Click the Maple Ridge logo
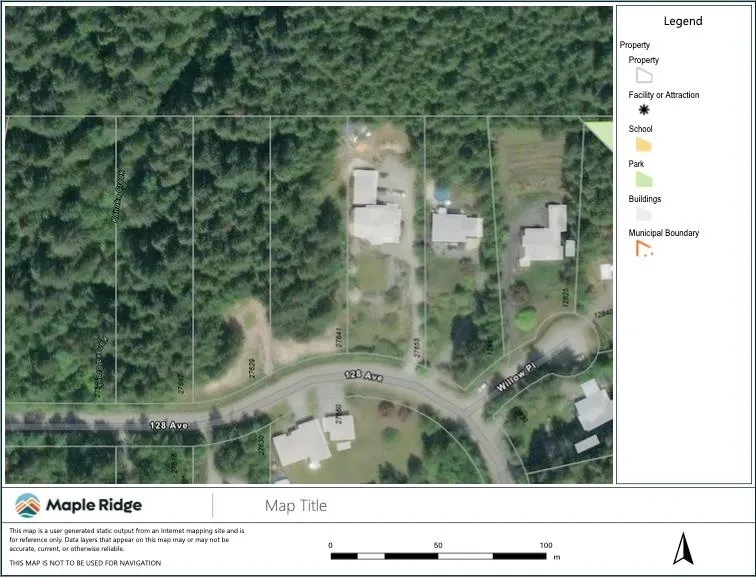 point(78,505)
